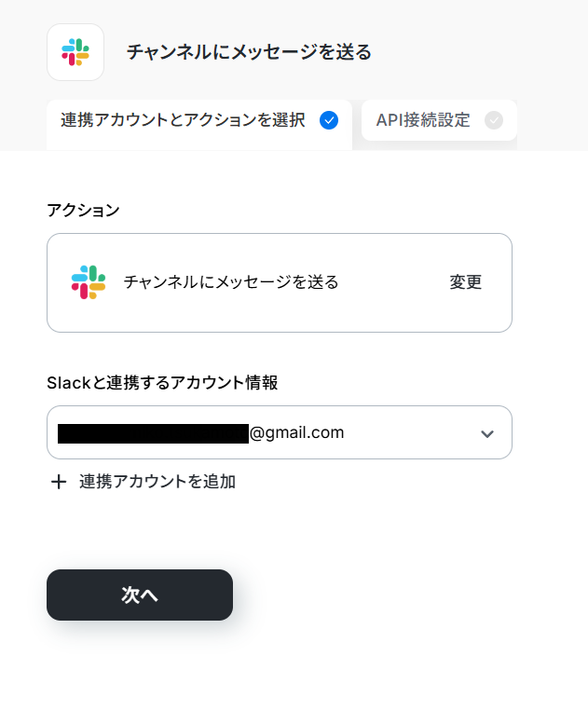The height and width of the screenshot is (711, 588).
Task: Click the Slack icon in action card
Action: click(x=89, y=282)
